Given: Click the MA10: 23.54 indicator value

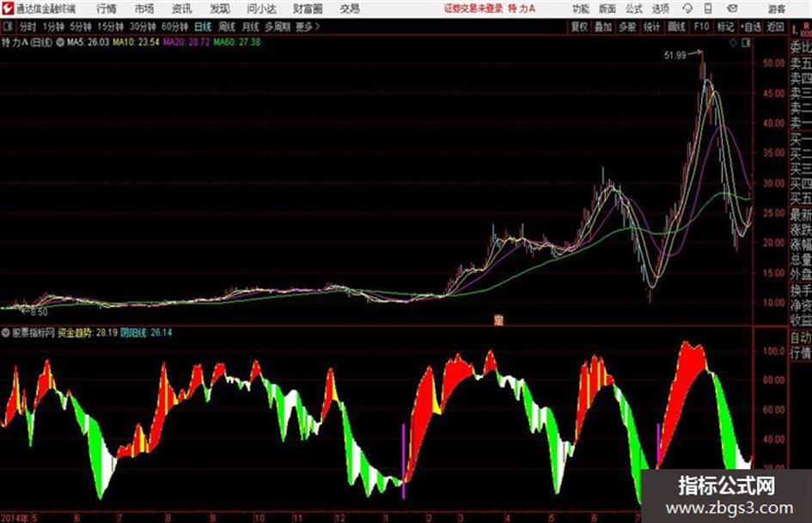Looking at the screenshot, I should coord(137,42).
